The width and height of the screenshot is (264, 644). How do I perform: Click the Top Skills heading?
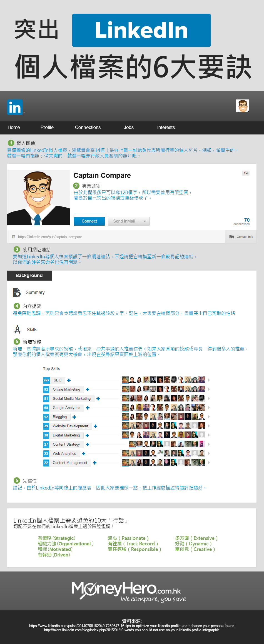coord(51,369)
